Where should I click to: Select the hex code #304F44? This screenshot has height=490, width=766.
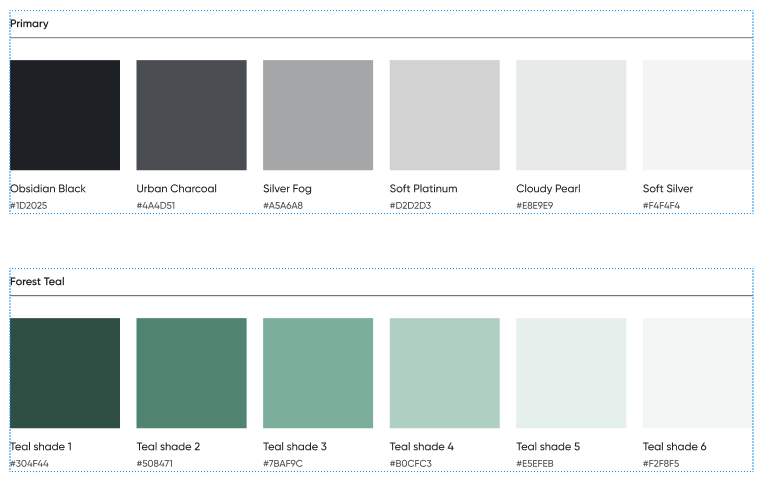(29, 464)
